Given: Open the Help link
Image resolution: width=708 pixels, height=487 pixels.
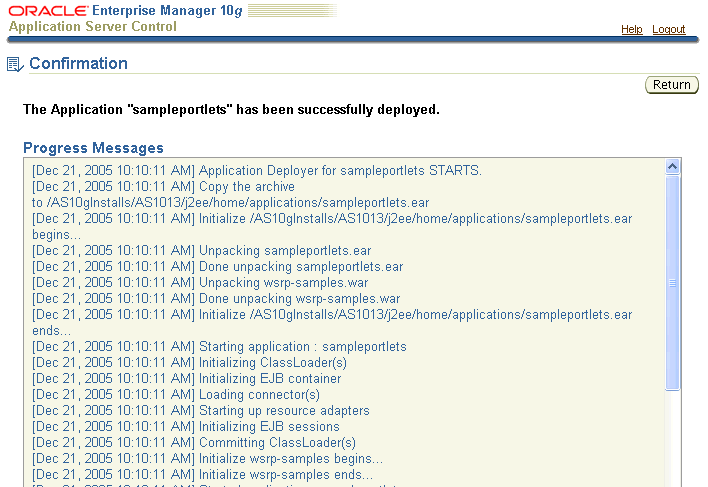Looking at the screenshot, I should [x=631, y=29].
